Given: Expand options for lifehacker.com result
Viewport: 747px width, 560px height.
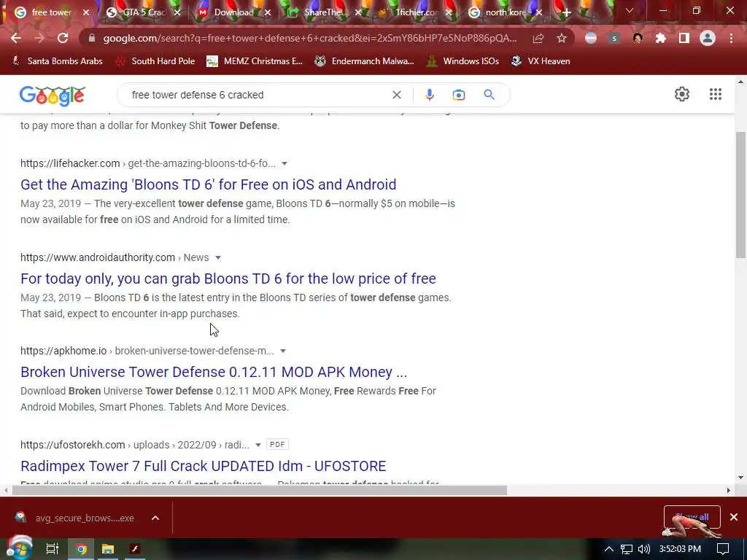Looking at the screenshot, I should tap(285, 163).
